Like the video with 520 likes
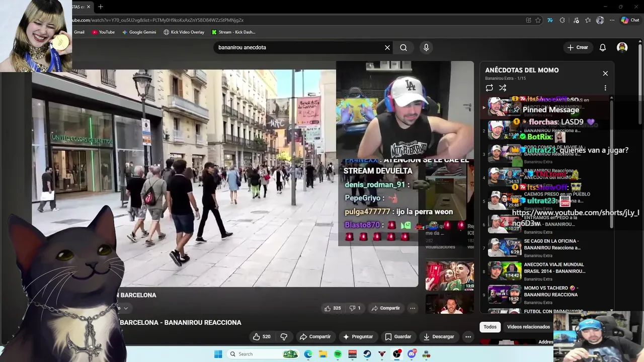 262,336
